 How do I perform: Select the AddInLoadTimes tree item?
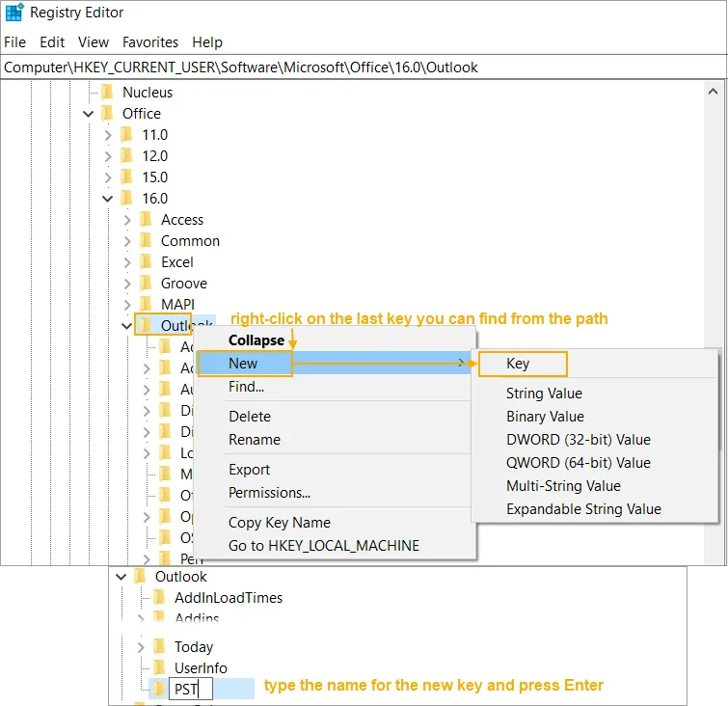pos(229,597)
